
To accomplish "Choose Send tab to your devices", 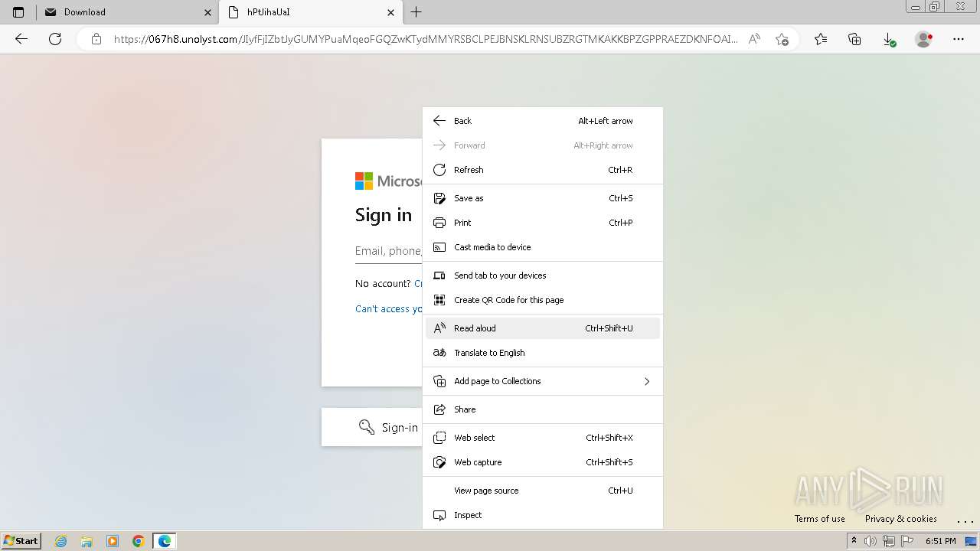I will click(542, 275).
